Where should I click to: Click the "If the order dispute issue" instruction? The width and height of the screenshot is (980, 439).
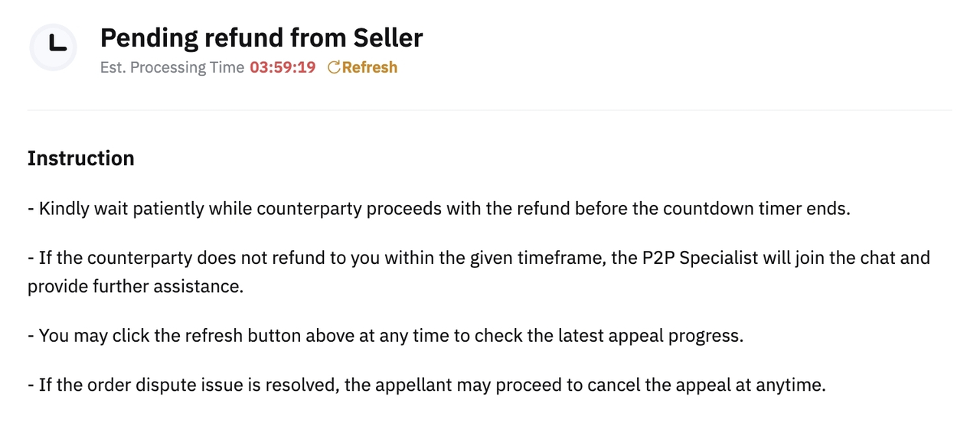click(426, 385)
